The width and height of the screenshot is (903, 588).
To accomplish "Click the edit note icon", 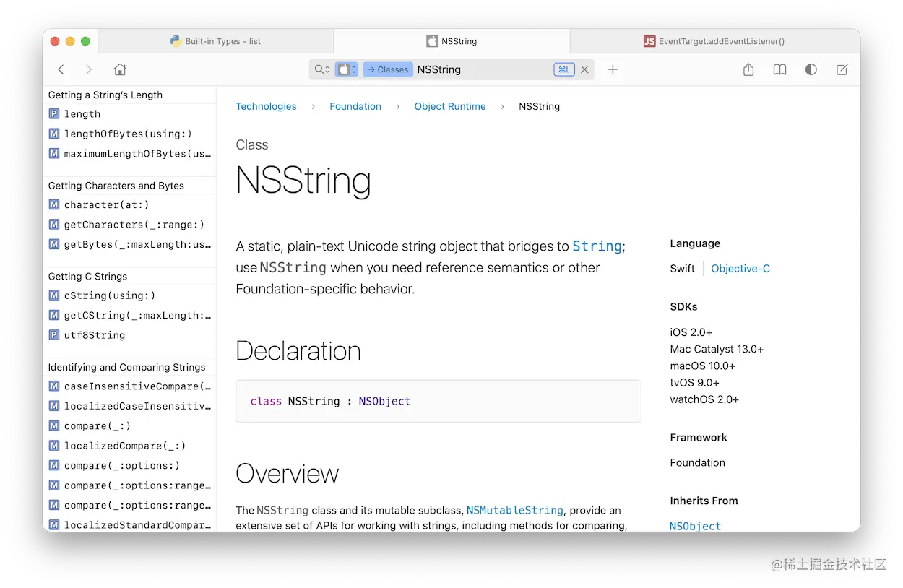I will click(842, 69).
